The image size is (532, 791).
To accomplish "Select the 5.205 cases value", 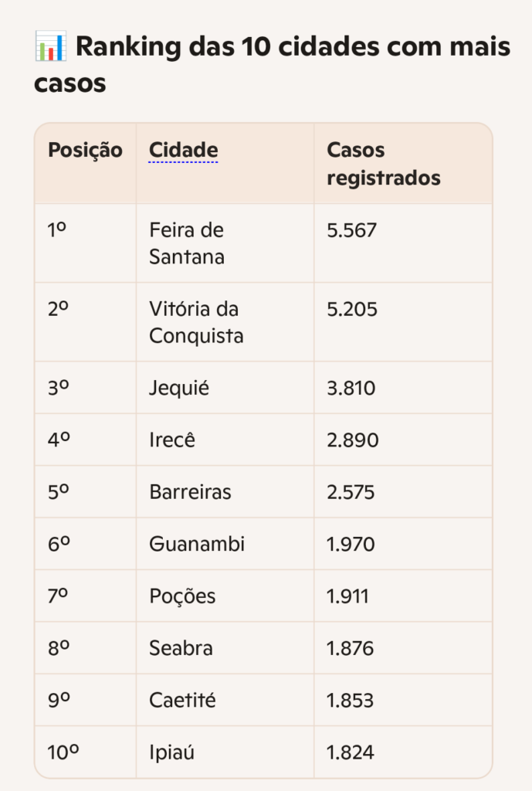I will pyautogui.click(x=352, y=309).
